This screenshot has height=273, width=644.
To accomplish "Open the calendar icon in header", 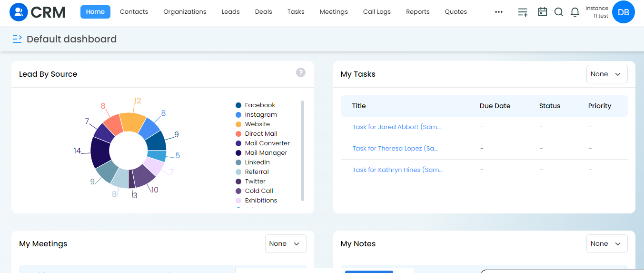I will pyautogui.click(x=543, y=12).
